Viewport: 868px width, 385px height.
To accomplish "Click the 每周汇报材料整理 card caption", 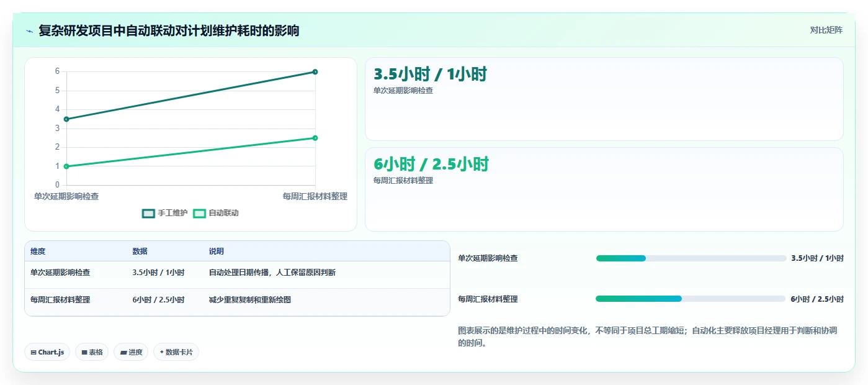I will (403, 181).
